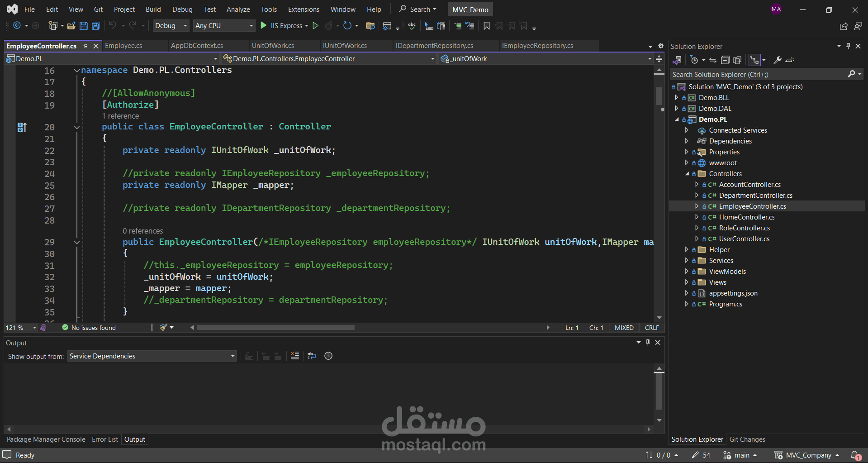Click the code editor vertical scrollbar thumb
The width and height of the screenshot is (868, 463).
coord(659,95)
